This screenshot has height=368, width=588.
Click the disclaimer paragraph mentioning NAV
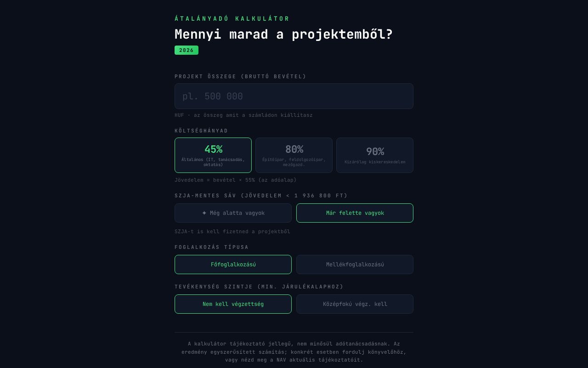pyautogui.click(x=294, y=352)
